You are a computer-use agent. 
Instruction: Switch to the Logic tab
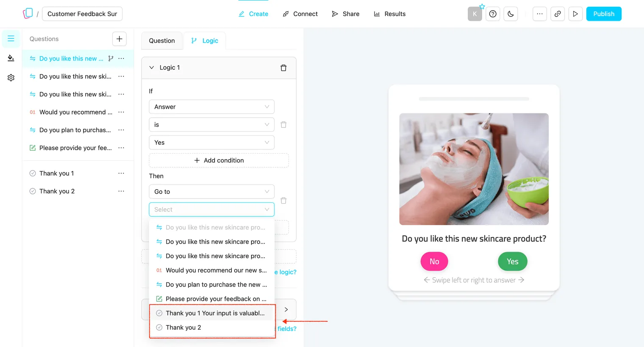[x=205, y=41]
